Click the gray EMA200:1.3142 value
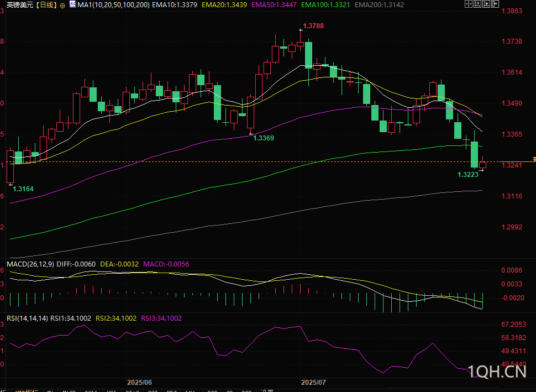The image size is (536, 392). 379,5
